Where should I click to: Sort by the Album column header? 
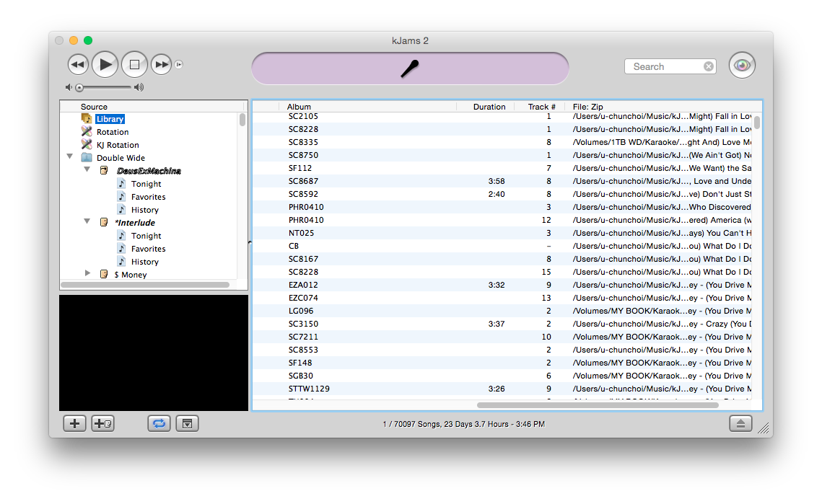pos(299,107)
